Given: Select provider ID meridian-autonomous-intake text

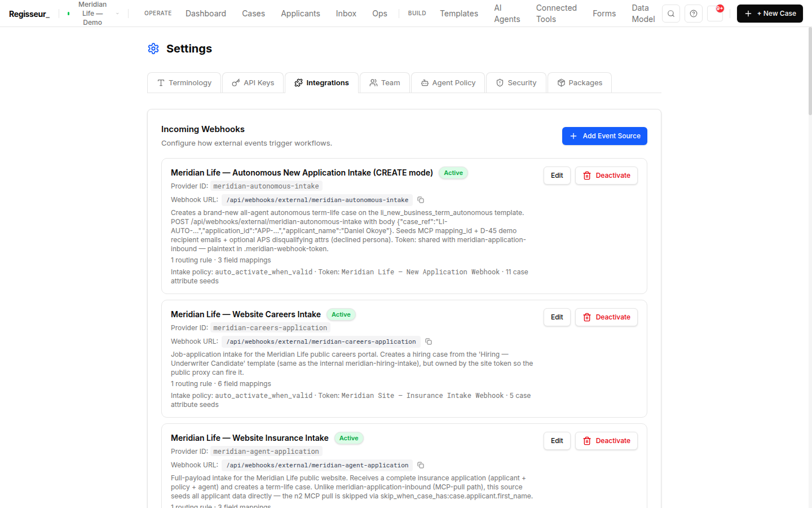Looking at the screenshot, I should [266, 186].
